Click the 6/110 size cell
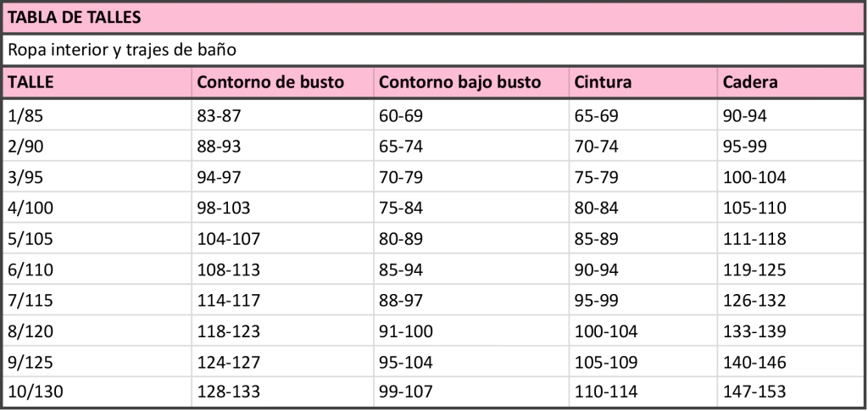The width and height of the screenshot is (868, 411). pyautogui.click(x=31, y=270)
